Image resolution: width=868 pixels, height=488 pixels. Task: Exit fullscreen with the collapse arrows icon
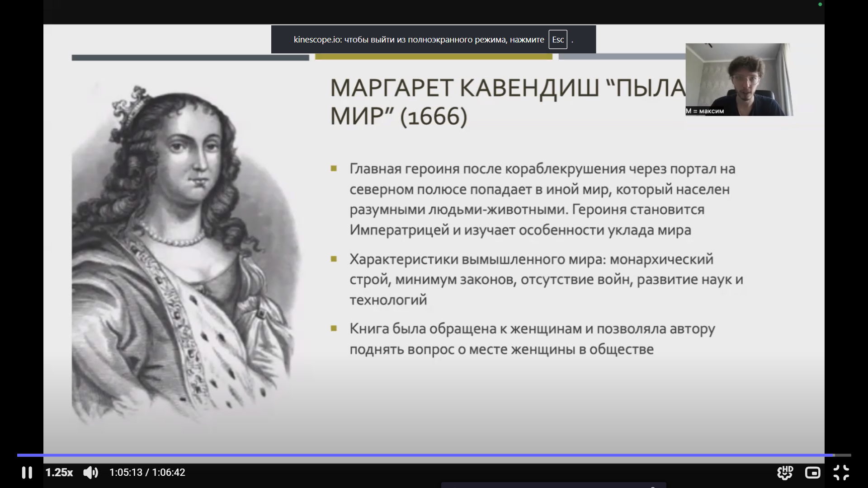(x=841, y=473)
